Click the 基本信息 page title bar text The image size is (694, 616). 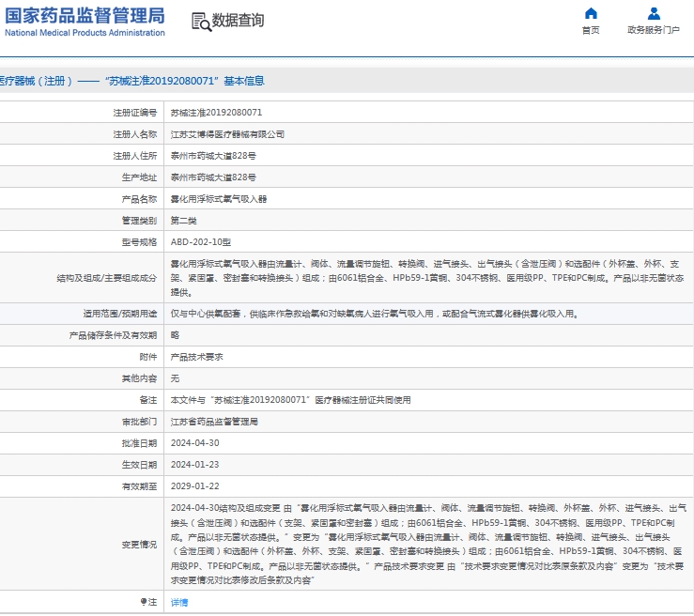[x=131, y=81]
